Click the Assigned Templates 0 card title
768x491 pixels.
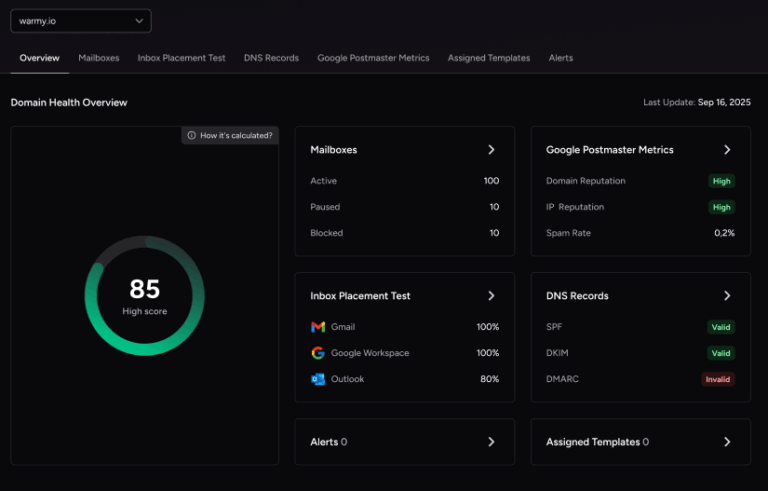click(x=598, y=442)
